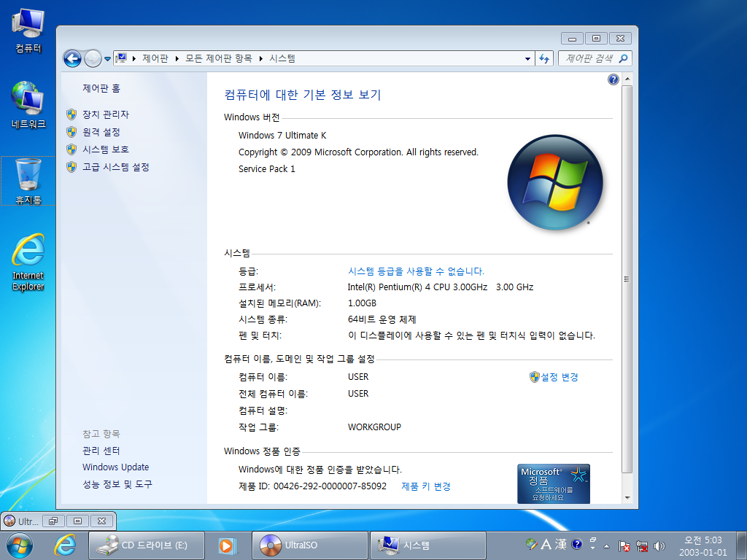Launch Internet Explorer from the taskbar
Screen dimensions: 747x560
point(65,545)
